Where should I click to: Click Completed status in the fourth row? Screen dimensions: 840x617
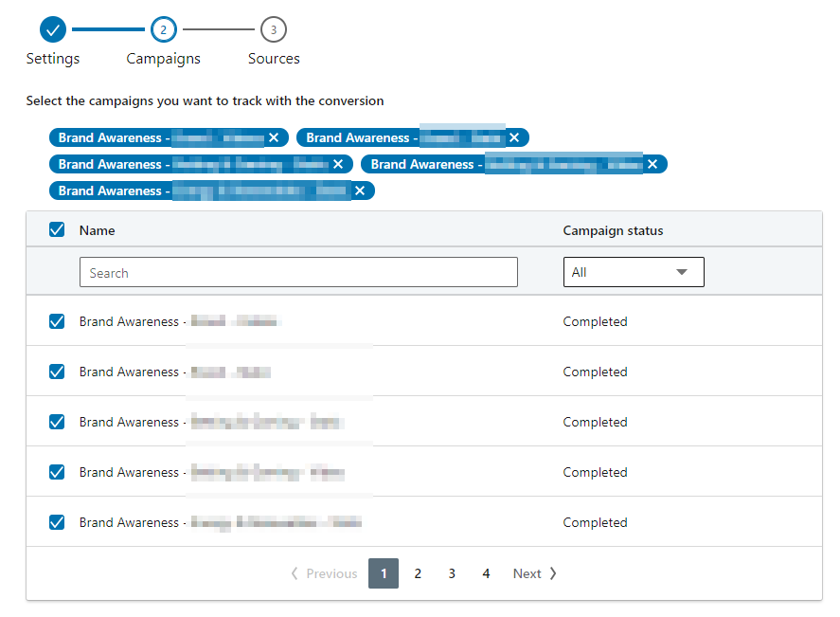tap(595, 472)
